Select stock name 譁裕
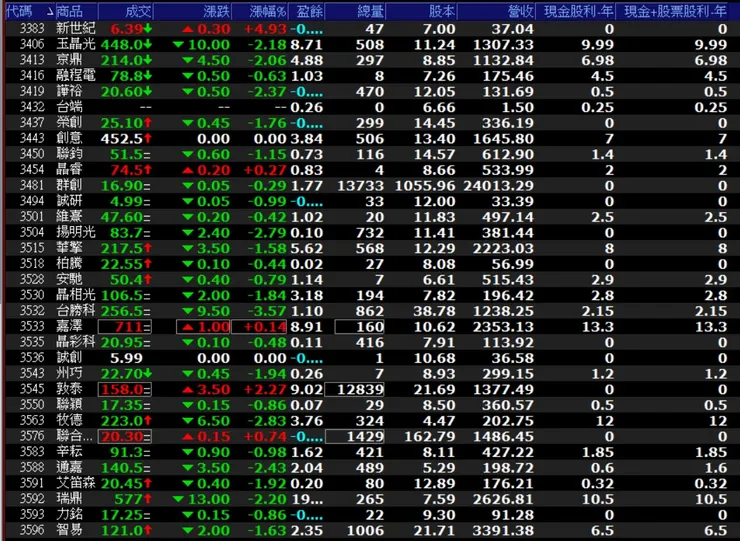 [69, 91]
